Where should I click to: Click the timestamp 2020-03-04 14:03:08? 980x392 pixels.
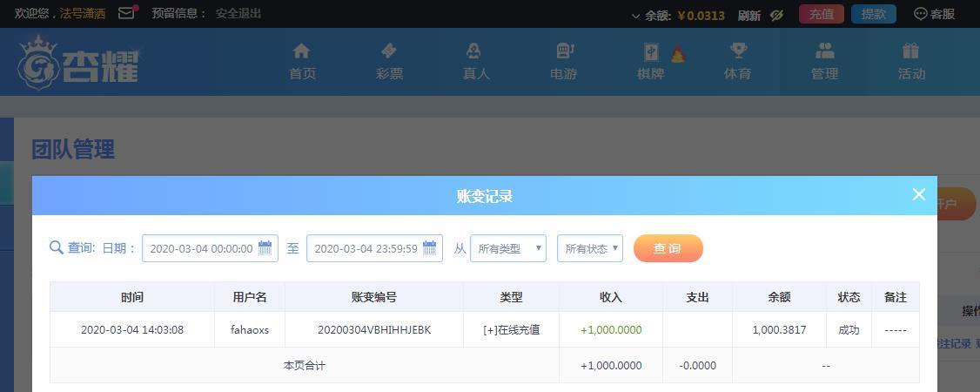[x=132, y=329]
